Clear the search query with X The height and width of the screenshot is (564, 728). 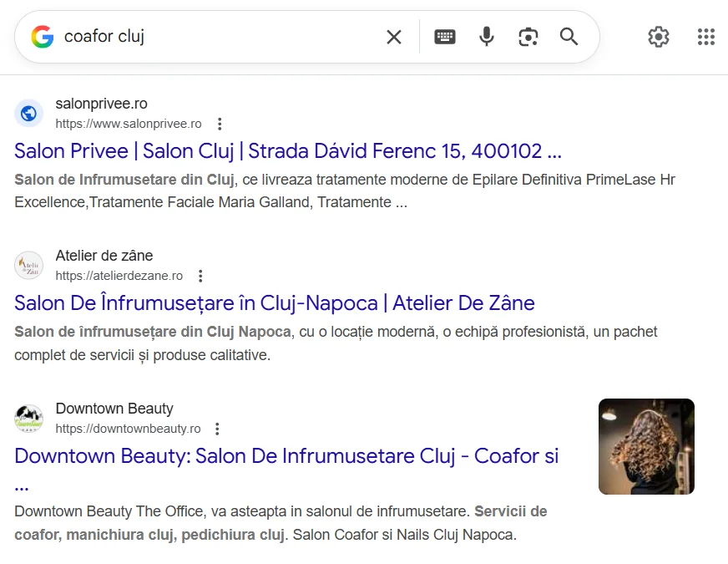point(394,37)
